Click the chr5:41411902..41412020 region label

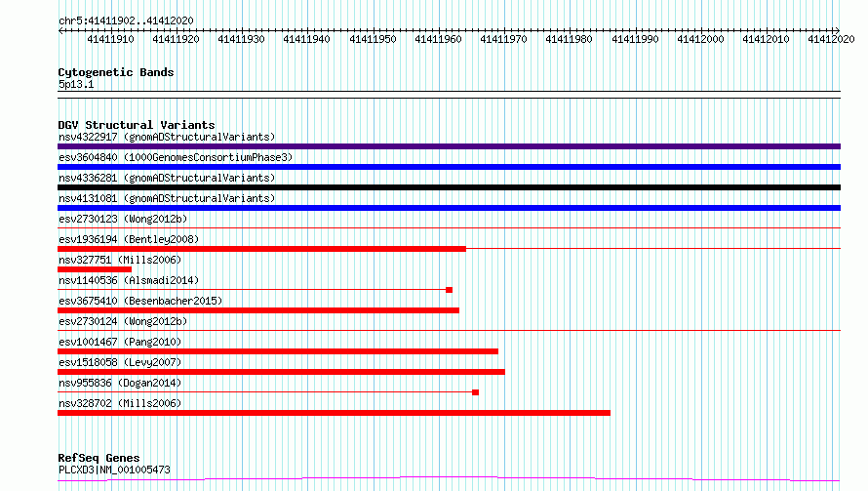click(126, 20)
